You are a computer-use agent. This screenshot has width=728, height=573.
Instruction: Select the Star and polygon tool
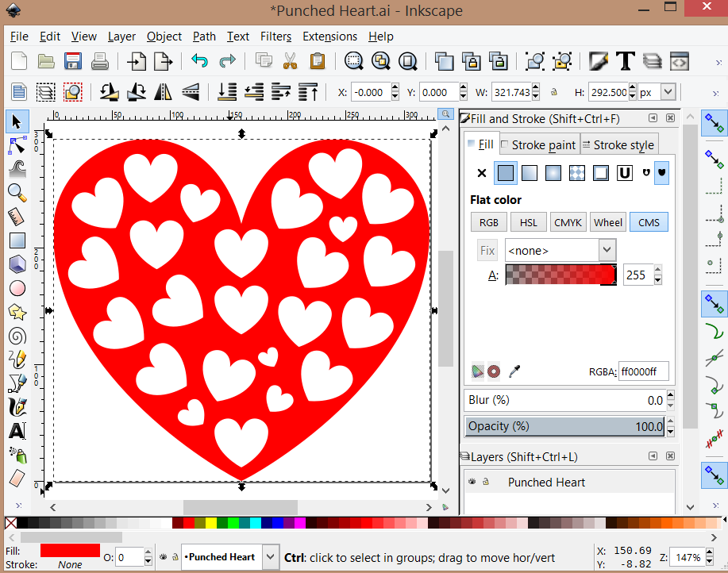[17, 312]
